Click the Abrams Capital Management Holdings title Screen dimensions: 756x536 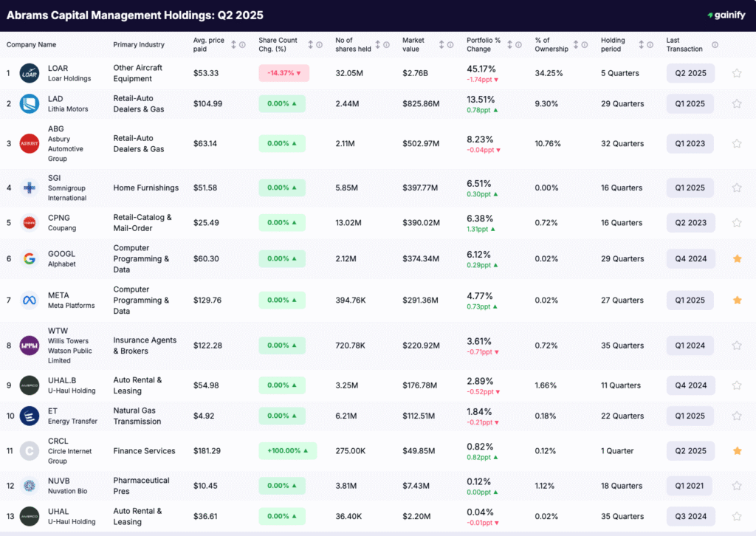(135, 16)
